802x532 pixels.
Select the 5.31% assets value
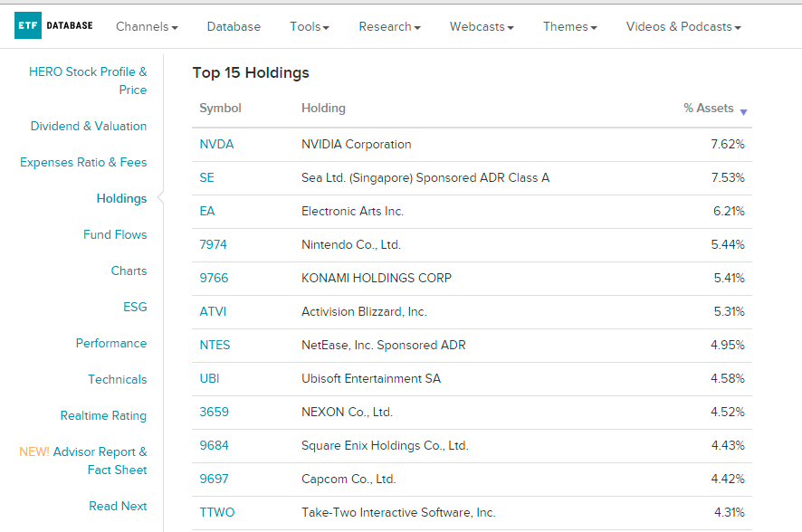pyautogui.click(x=730, y=312)
